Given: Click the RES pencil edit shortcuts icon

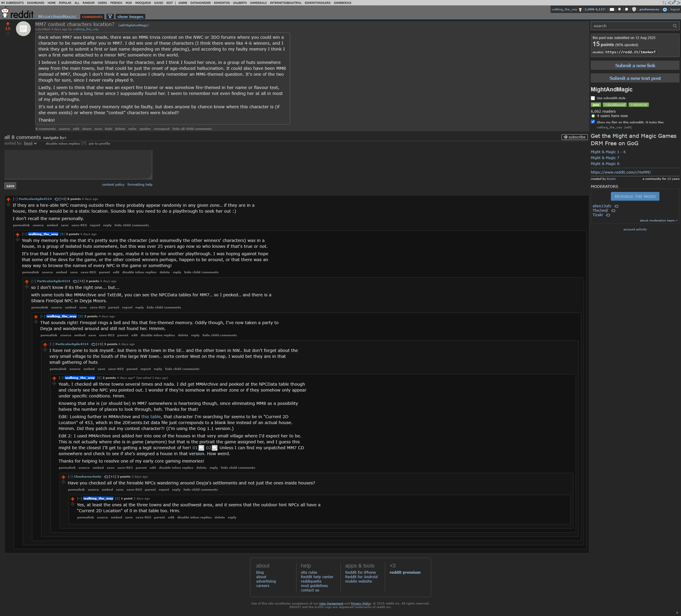Looking at the screenshot, I should [x=674, y=2].
